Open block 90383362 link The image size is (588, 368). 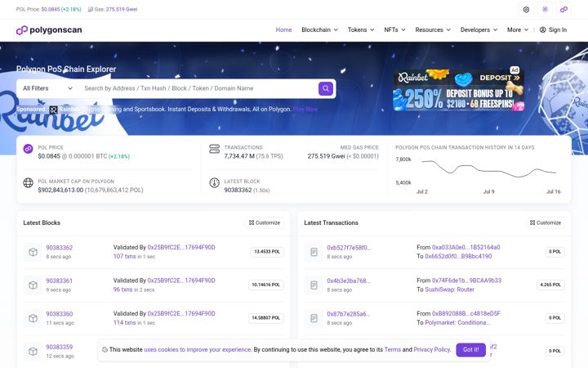pyautogui.click(x=60, y=248)
